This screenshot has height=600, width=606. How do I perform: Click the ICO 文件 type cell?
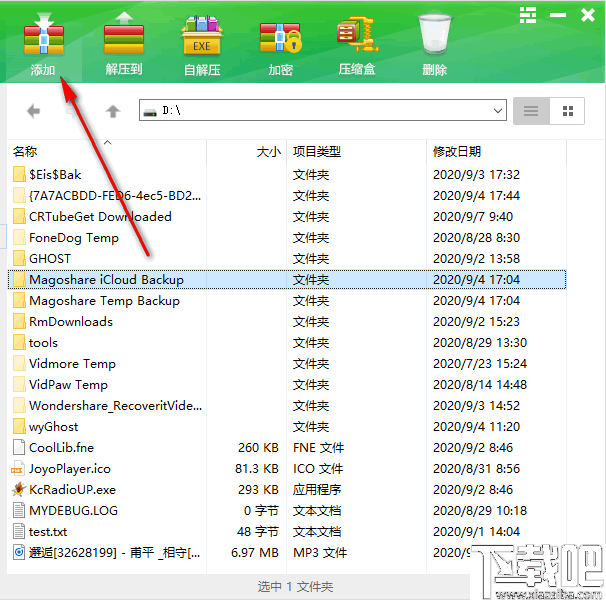[x=318, y=469]
